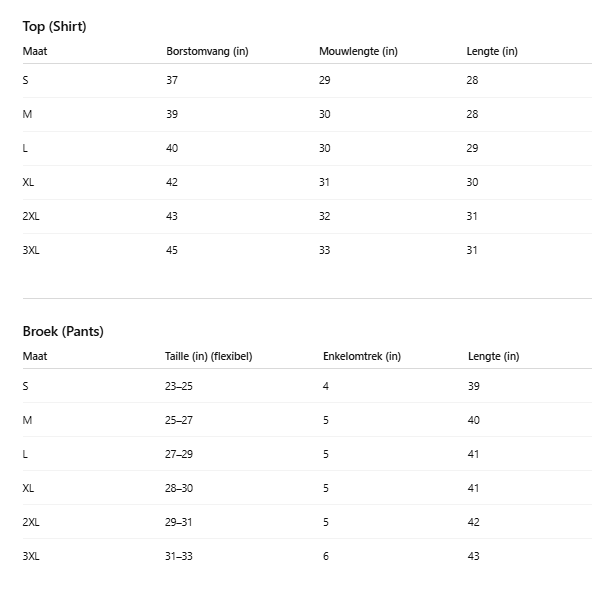Click the Top (Shirt) heading
Viewport: 592px width, 597px height.
(54, 26)
